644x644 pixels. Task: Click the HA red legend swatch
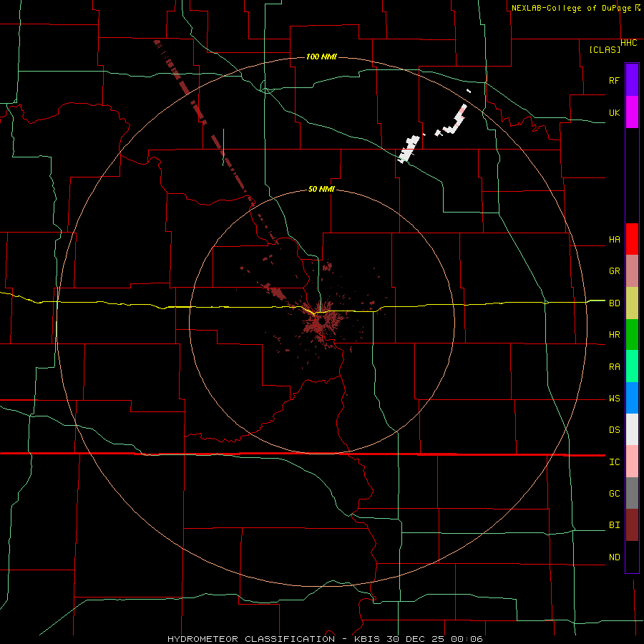pyautogui.click(x=632, y=239)
